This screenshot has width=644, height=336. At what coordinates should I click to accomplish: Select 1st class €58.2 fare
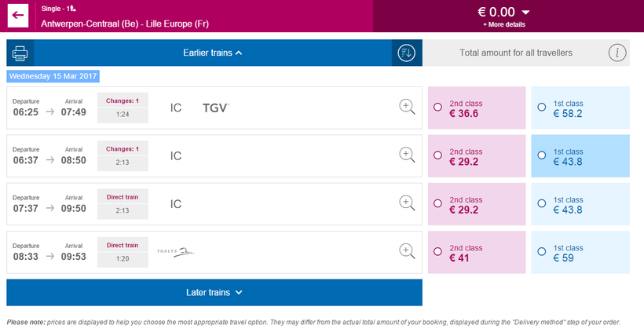point(542,108)
